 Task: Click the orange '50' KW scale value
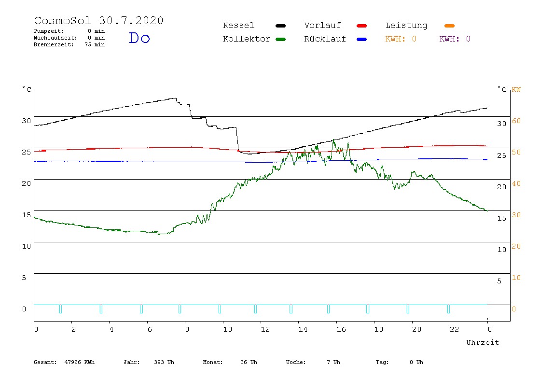click(x=516, y=153)
